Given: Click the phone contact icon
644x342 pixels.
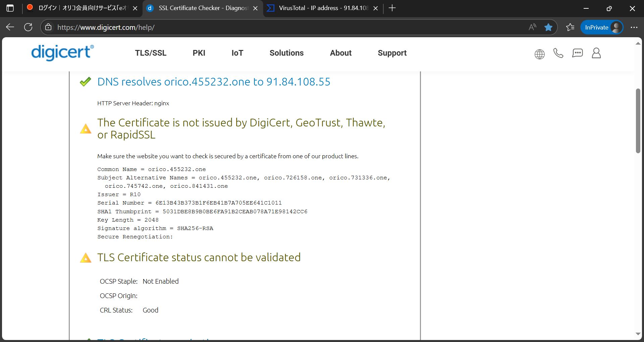Looking at the screenshot, I should click(558, 53).
